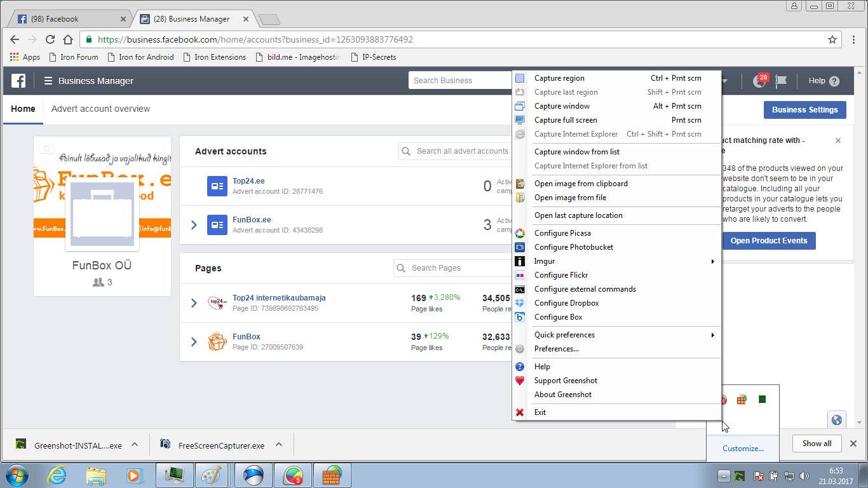Open the FunBox.ee advert account icon

tap(217, 225)
